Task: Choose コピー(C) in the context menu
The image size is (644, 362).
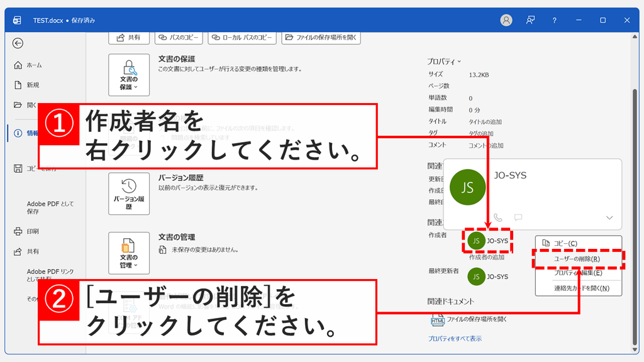Action: click(x=579, y=243)
